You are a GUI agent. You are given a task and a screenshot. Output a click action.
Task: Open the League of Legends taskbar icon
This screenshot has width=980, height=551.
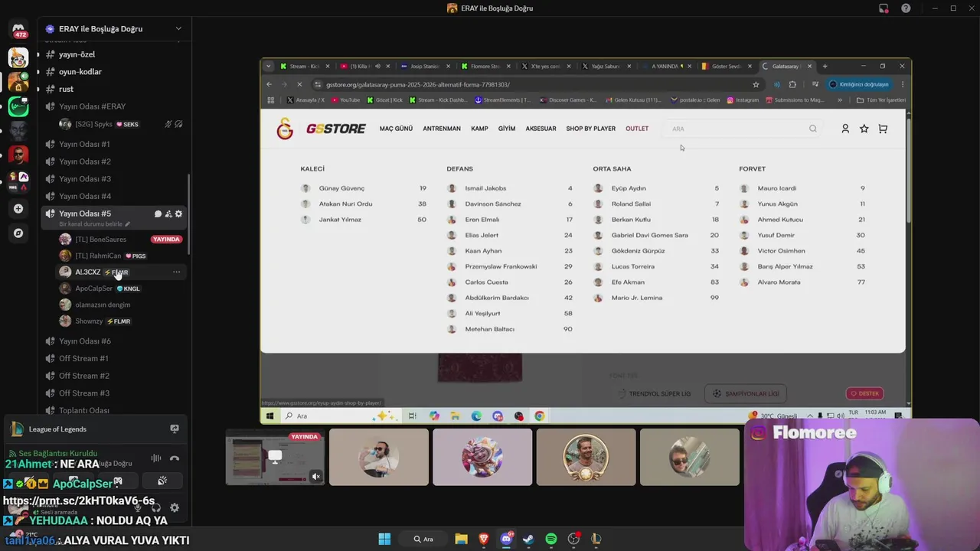click(x=596, y=539)
